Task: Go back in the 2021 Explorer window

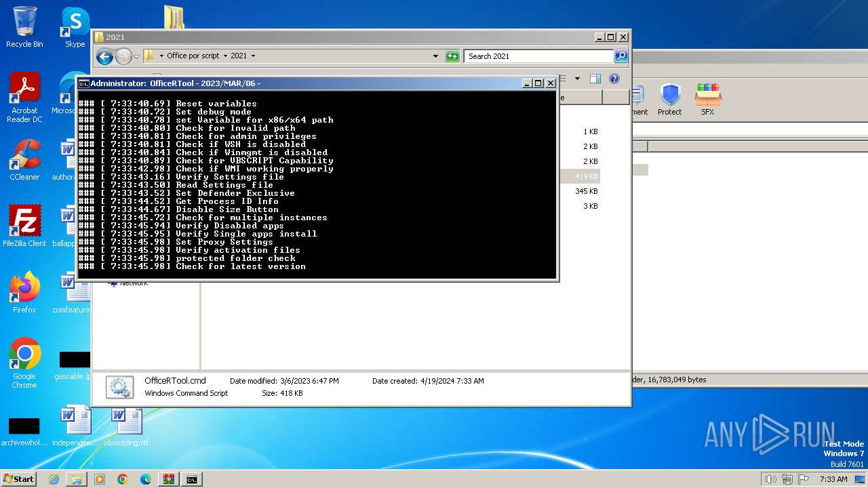Action: (x=104, y=56)
